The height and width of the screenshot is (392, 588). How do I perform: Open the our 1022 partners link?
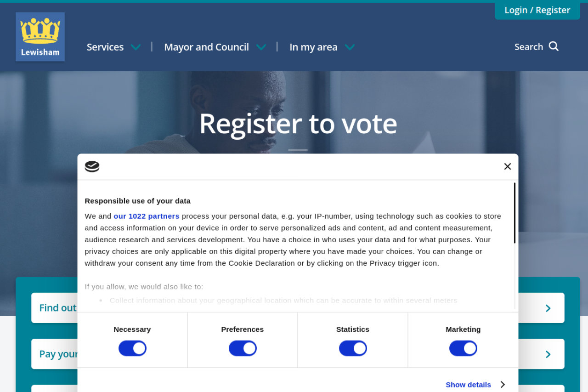[x=147, y=216]
